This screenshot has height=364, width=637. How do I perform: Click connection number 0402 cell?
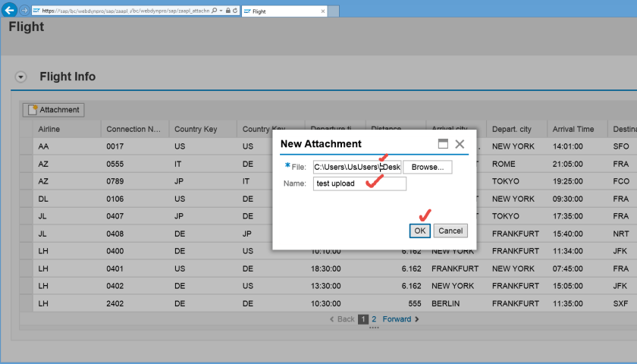click(x=135, y=286)
